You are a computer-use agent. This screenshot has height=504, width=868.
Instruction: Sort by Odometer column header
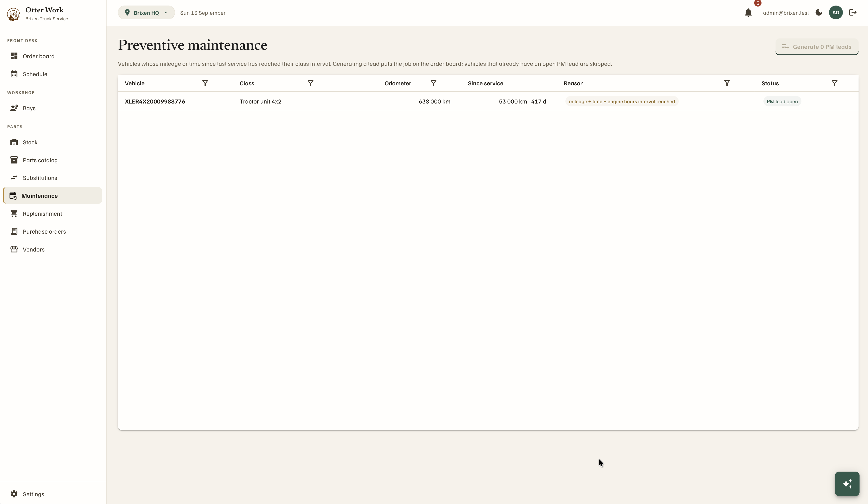398,83
